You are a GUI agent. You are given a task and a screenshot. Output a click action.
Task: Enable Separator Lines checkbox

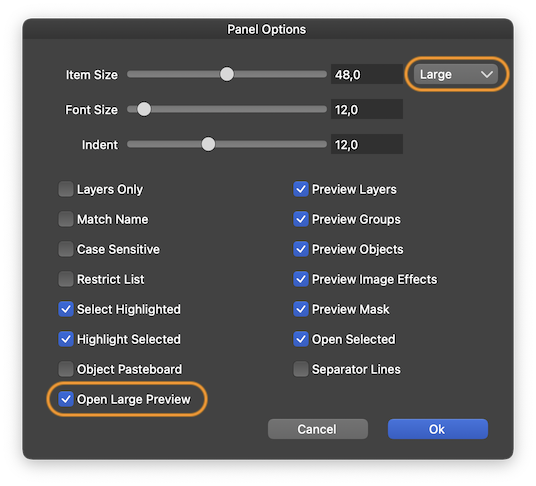[301, 369]
